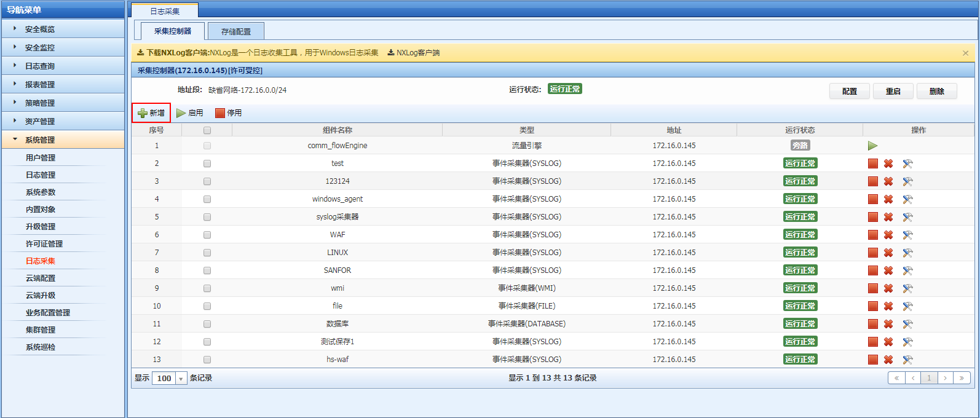Stop the test collector using red square

tap(872, 164)
